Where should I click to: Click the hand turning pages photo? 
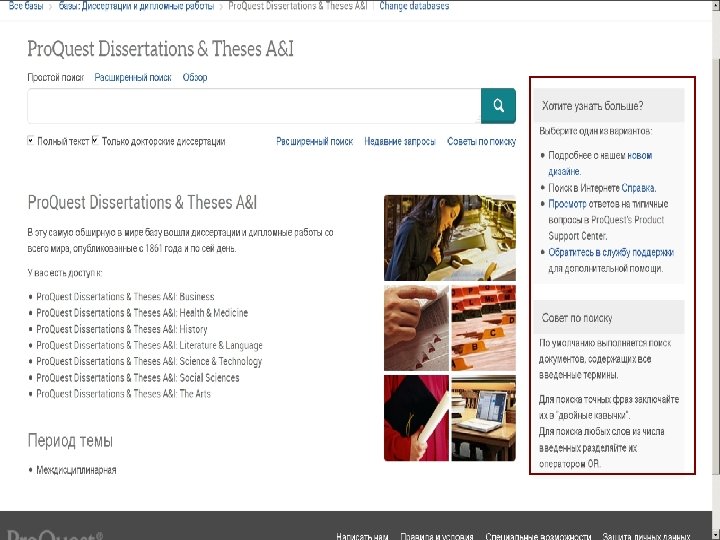[x=416, y=328]
